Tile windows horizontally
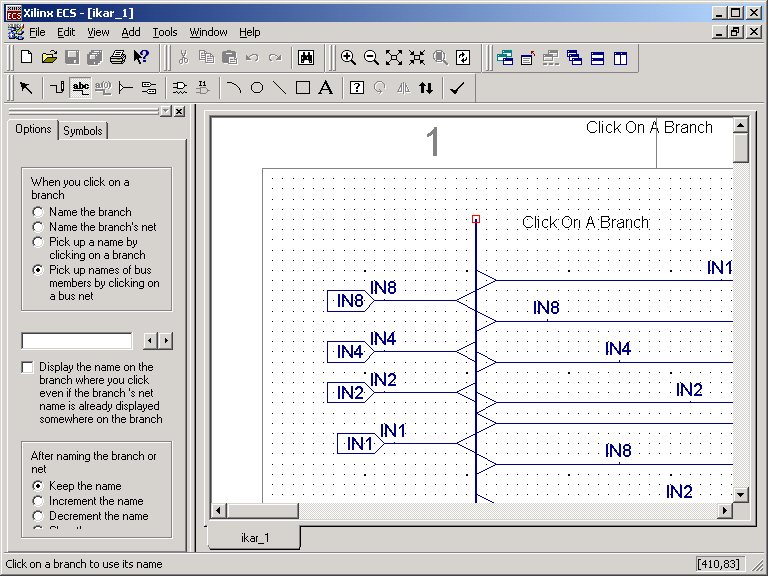 598,58
